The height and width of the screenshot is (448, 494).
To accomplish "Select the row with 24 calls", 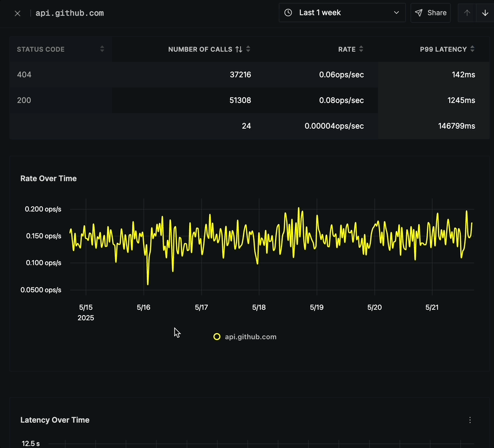I will 249,126.
